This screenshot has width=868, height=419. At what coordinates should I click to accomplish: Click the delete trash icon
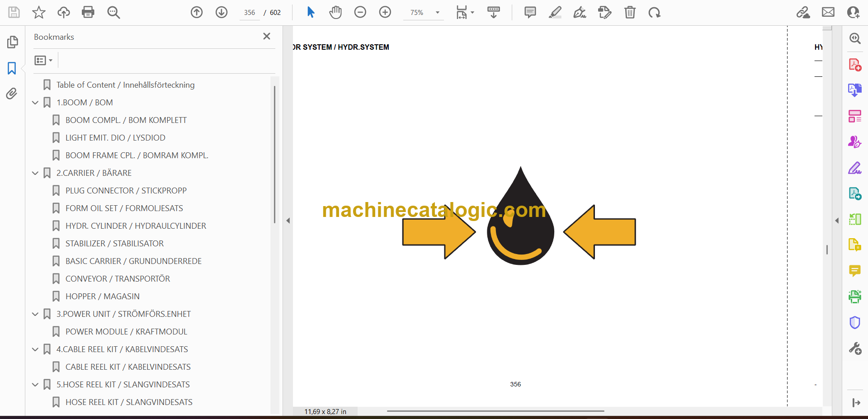click(x=630, y=12)
